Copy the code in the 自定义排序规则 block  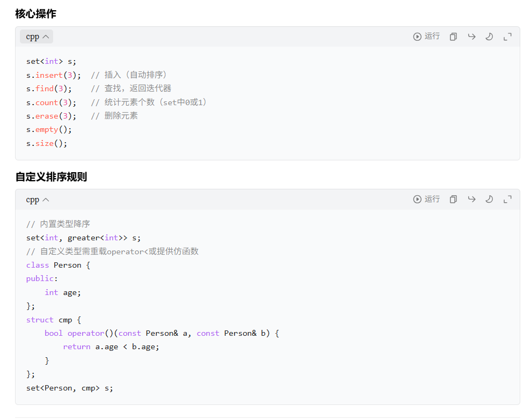453,200
